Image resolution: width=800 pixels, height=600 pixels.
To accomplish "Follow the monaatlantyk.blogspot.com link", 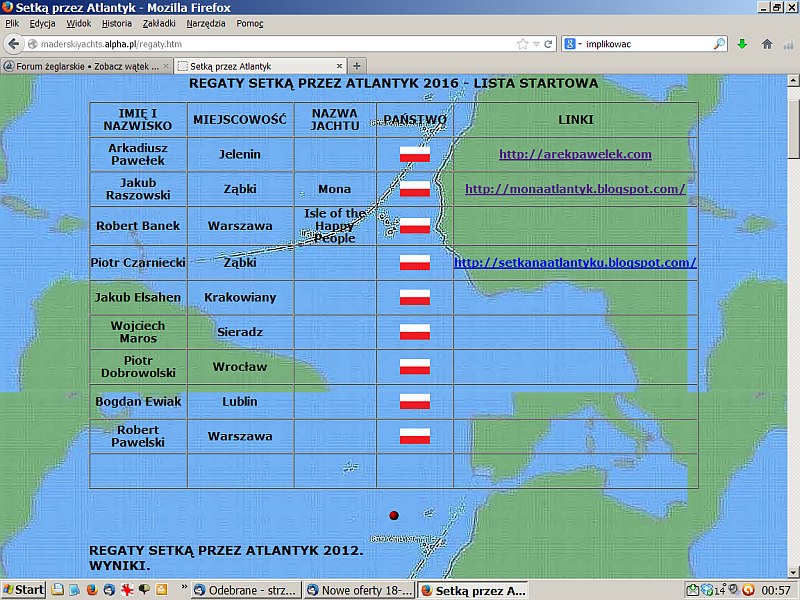I will [x=575, y=188].
